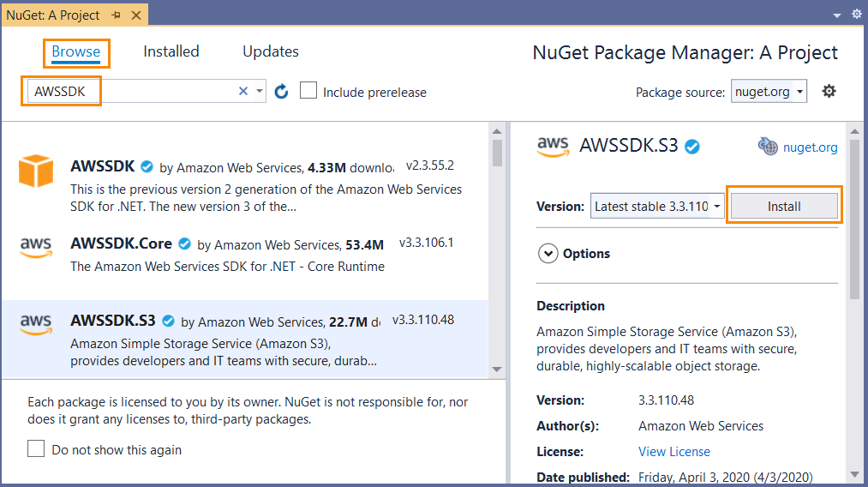
Task: Click the AWSSDK.Core aws logo icon
Action: click(x=36, y=248)
